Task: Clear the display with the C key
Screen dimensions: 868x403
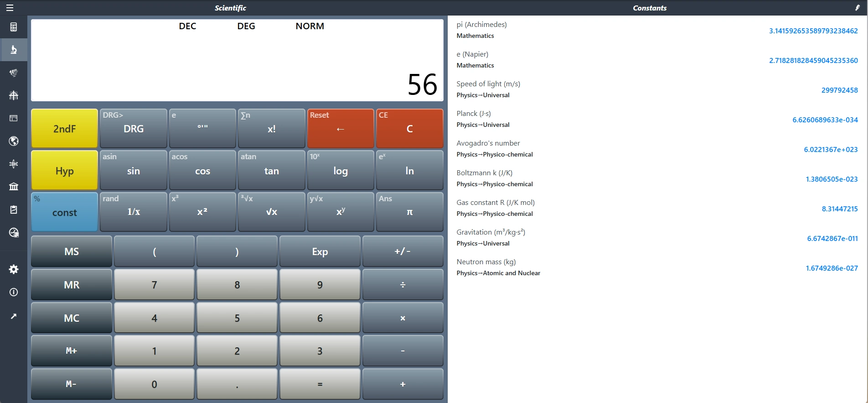Action: [410, 128]
